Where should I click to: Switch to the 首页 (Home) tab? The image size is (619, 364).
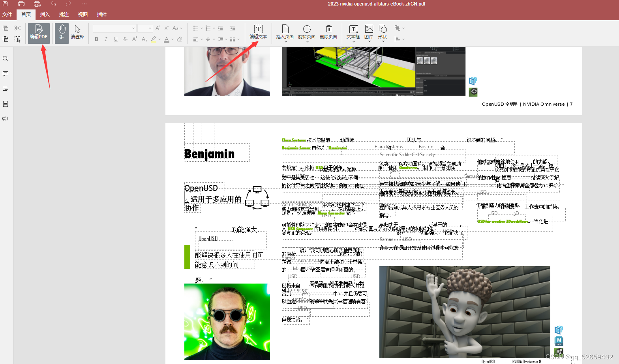pos(26,15)
